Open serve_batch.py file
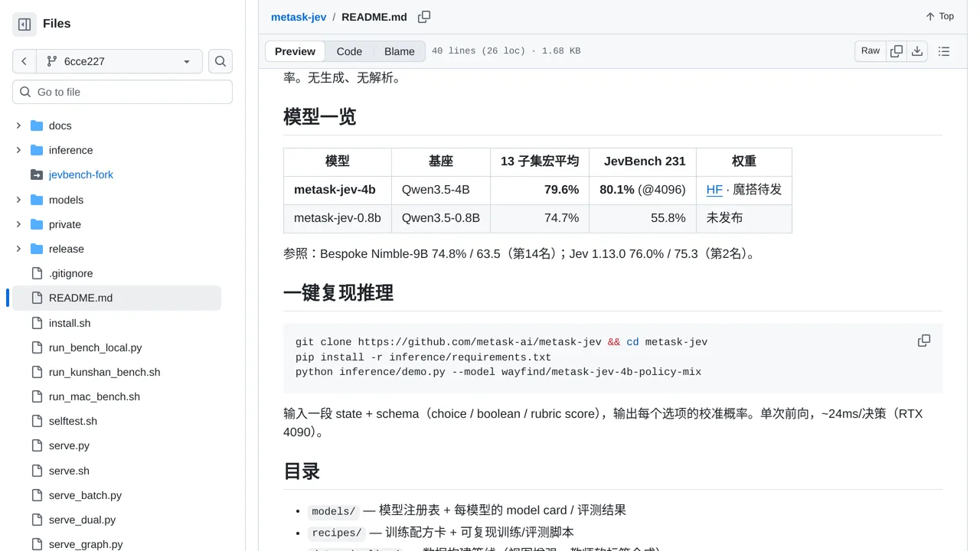 click(85, 495)
